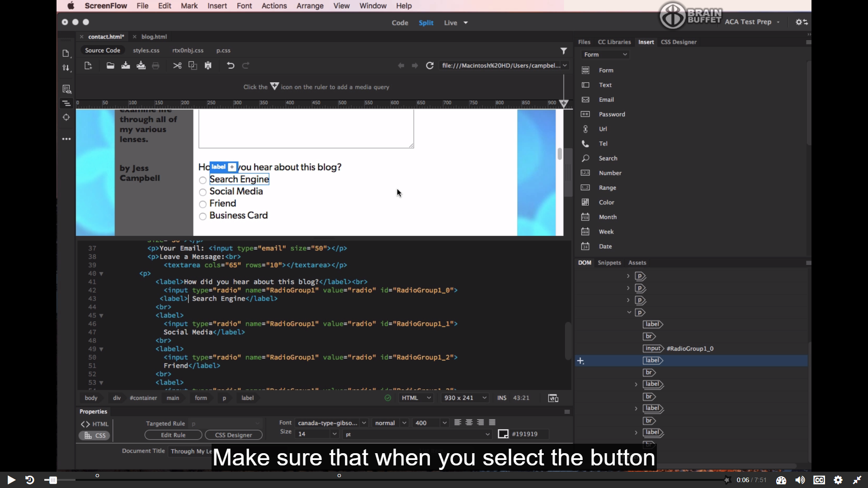Click the Edit Rule button
The width and height of the screenshot is (868, 488).
(x=173, y=435)
